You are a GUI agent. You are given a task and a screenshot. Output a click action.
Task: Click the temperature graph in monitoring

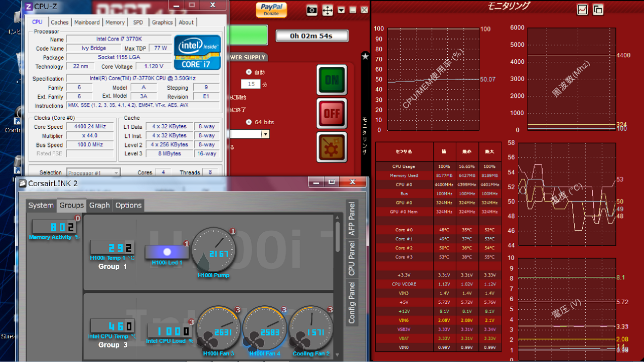click(566, 195)
